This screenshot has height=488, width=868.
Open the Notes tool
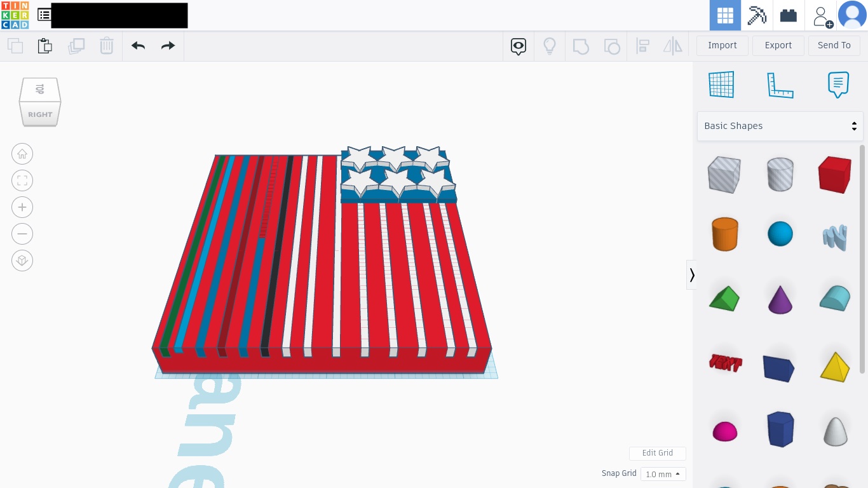pyautogui.click(x=839, y=85)
